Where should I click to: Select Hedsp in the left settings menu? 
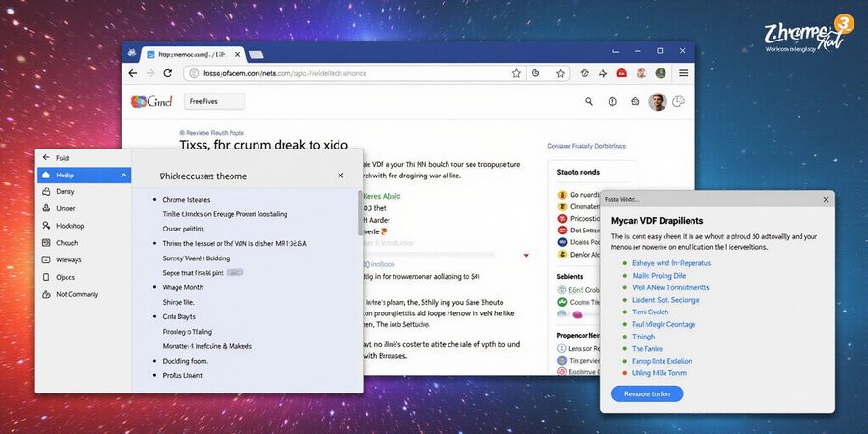pos(84,176)
